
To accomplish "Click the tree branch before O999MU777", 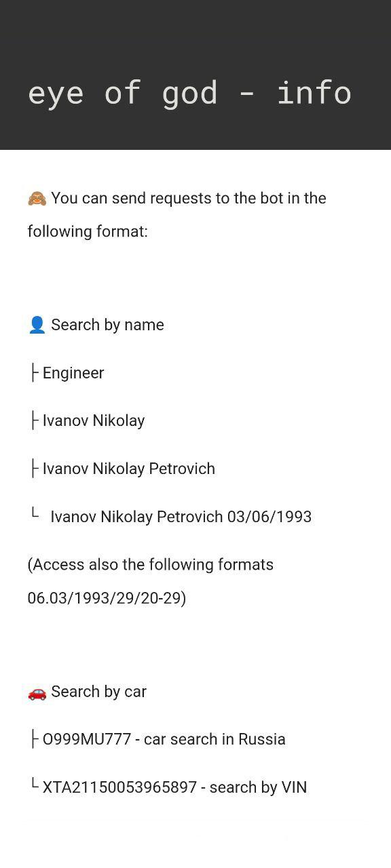I will pos(35,739).
